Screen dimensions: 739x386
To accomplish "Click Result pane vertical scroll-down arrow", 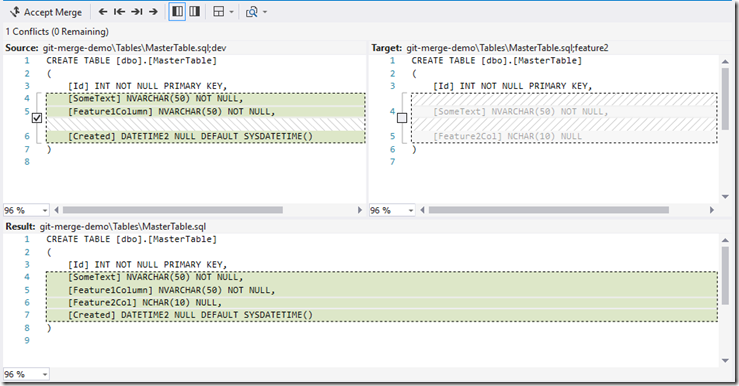I will pyautogui.click(x=725, y=361).
